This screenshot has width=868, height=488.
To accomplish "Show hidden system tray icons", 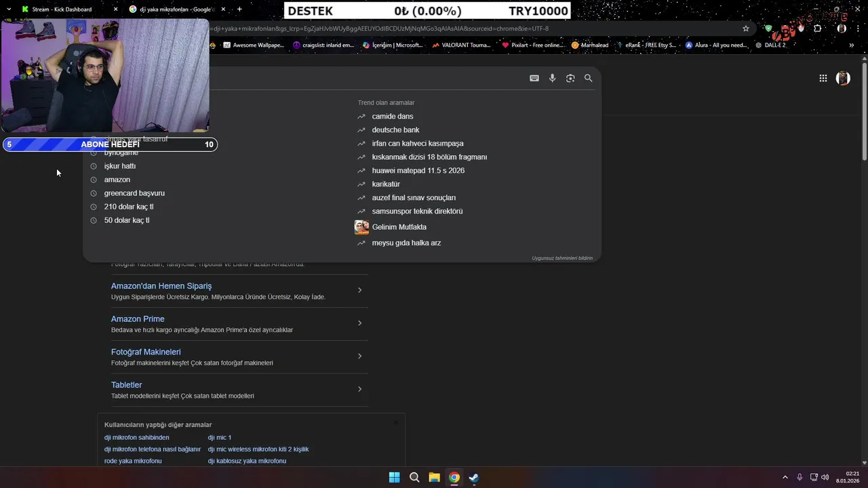I will (x=785, y=477).
